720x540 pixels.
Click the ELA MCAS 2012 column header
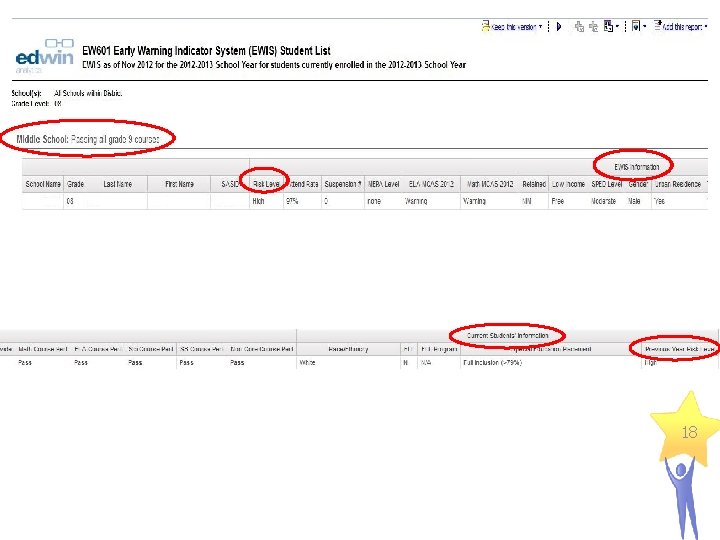[x=431, y=184]
